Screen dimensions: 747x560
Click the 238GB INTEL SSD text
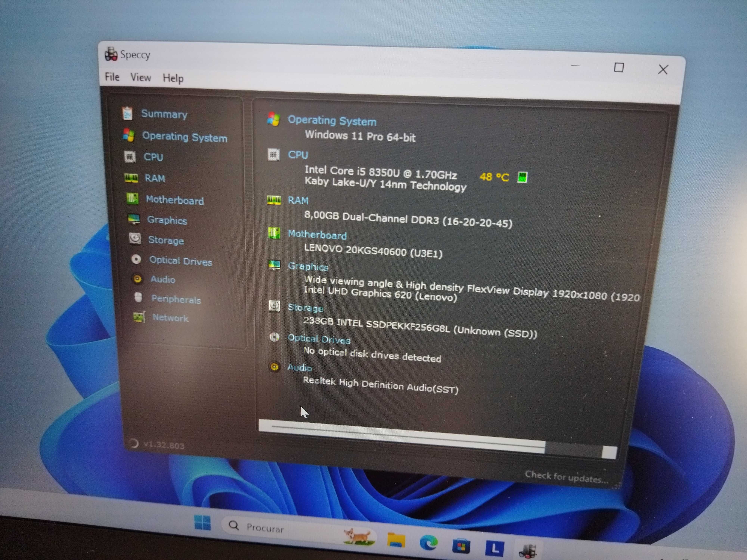(x=420, y=327)
